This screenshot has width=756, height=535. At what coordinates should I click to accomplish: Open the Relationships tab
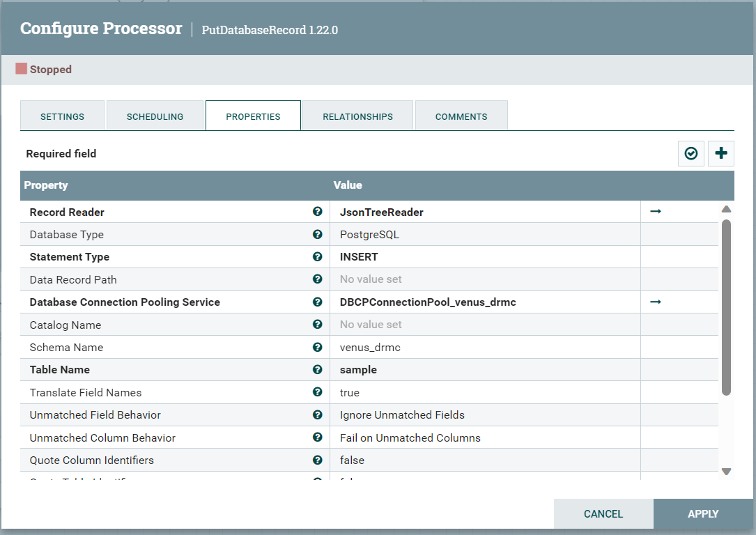click(x=357, y=116)
